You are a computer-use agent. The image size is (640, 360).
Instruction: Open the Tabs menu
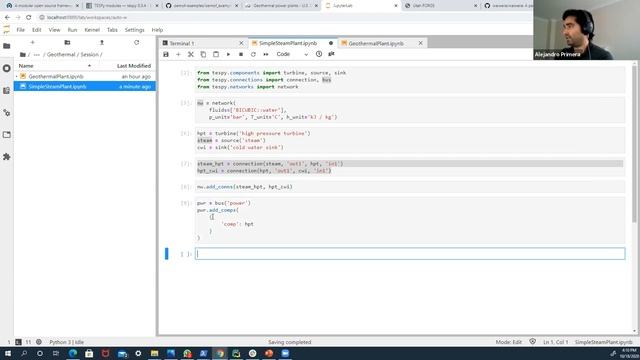112,30
